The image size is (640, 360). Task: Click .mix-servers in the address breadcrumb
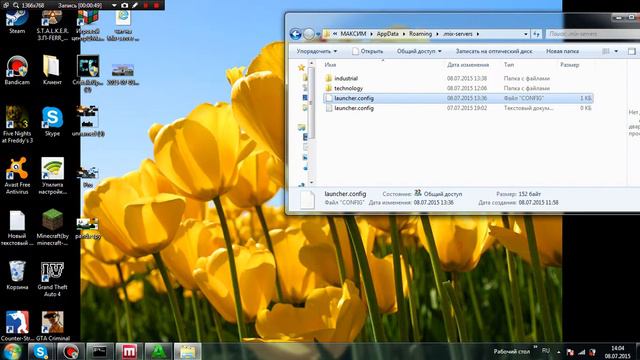pyautogui.click(x=458, y=34)
